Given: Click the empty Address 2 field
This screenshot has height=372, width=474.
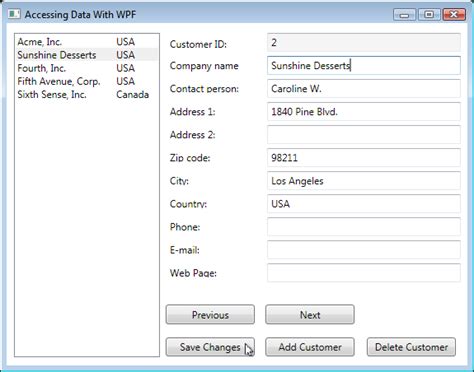Looking at the screenshot, I should (364, 134).
